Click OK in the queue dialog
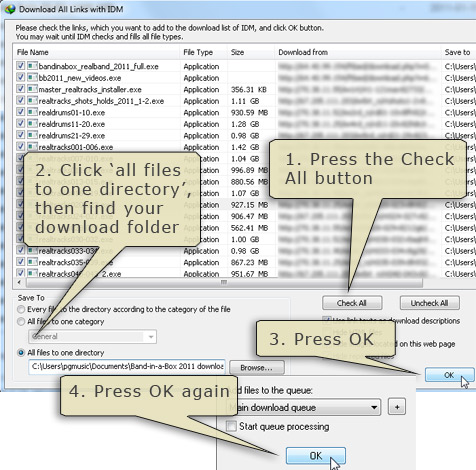 click(x=316, y=456)
